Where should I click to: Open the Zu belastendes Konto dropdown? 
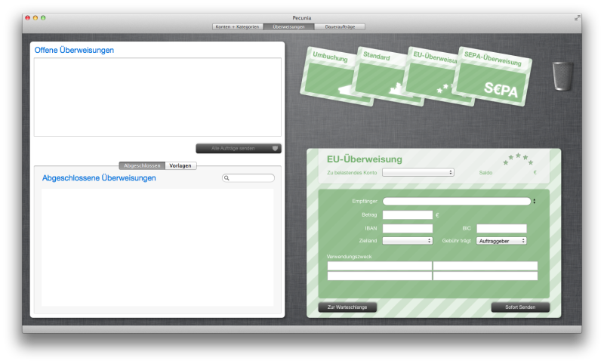(x=418, y=173)
